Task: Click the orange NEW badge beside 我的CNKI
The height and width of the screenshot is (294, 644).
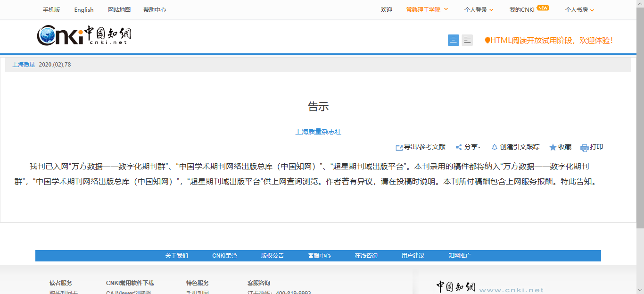Action: coord(543,8)
